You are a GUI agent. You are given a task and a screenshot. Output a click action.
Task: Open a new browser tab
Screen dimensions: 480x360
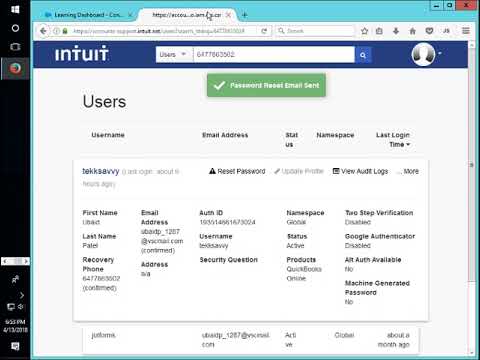(x=245, y=15)
